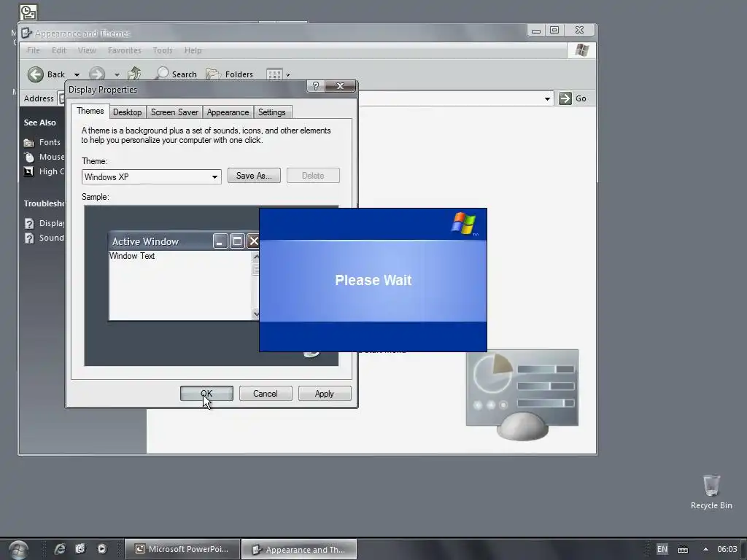Switch to the Desktop tab

127,112
